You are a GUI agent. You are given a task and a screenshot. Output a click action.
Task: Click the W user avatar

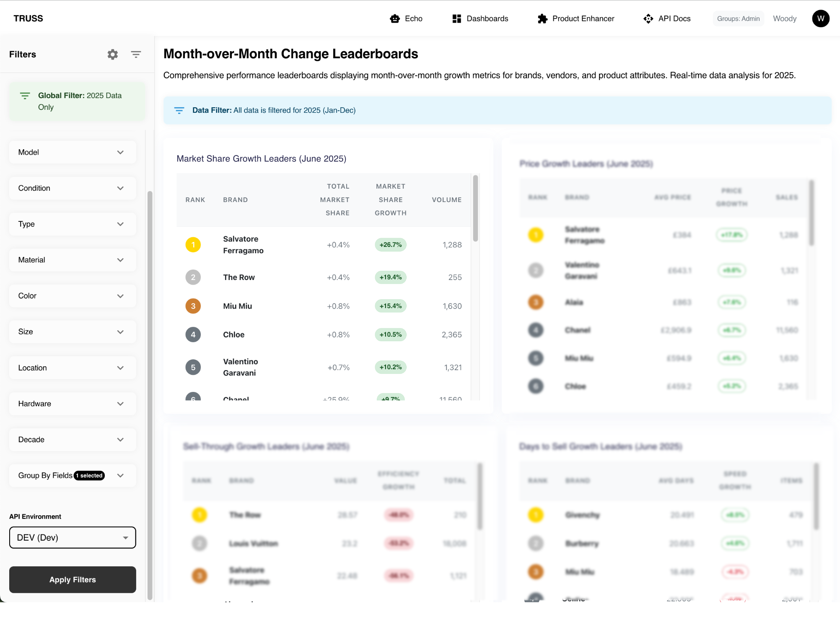(x=821, y=18)
